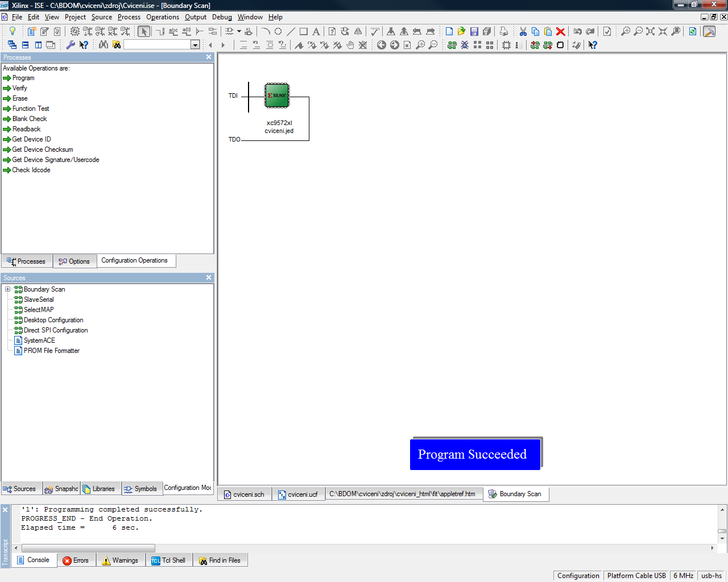Select PROM File Formatter in Sources
Screen dimensions: 728x582
47,351
